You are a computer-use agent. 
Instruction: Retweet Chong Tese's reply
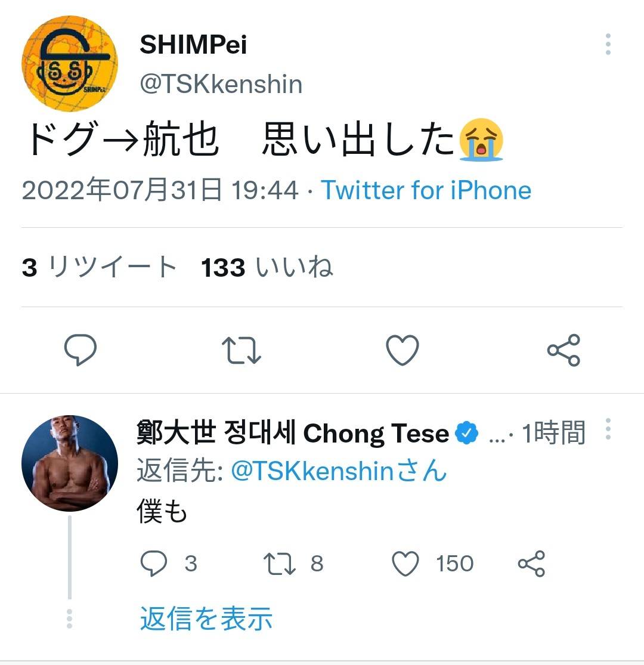click(x=280, y=563)
